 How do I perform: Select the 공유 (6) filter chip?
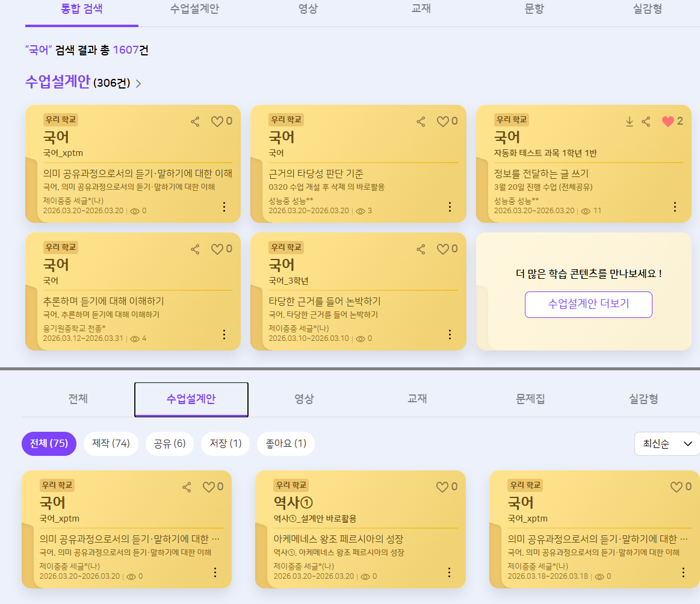tap(169, 444)
